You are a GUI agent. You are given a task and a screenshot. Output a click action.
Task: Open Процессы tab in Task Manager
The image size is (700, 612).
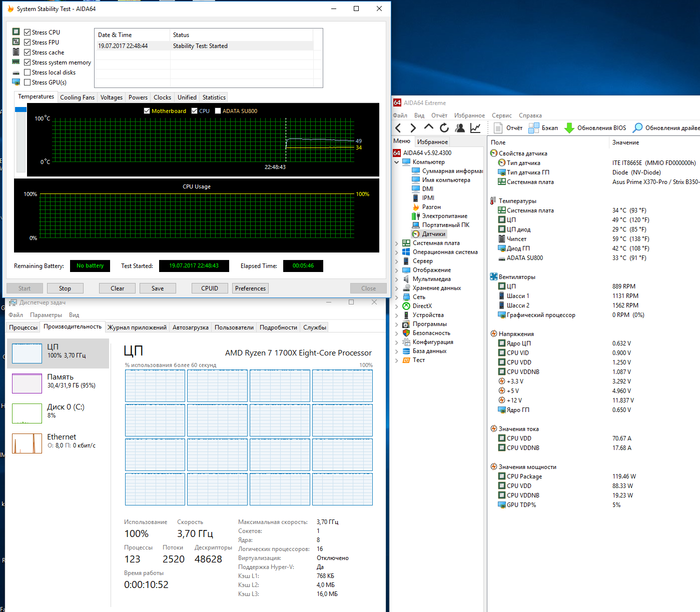tap(23, 327)
